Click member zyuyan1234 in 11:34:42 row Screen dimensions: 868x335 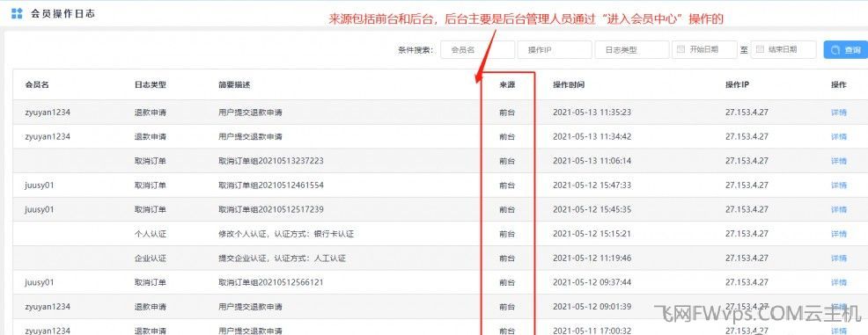[48, 136]
